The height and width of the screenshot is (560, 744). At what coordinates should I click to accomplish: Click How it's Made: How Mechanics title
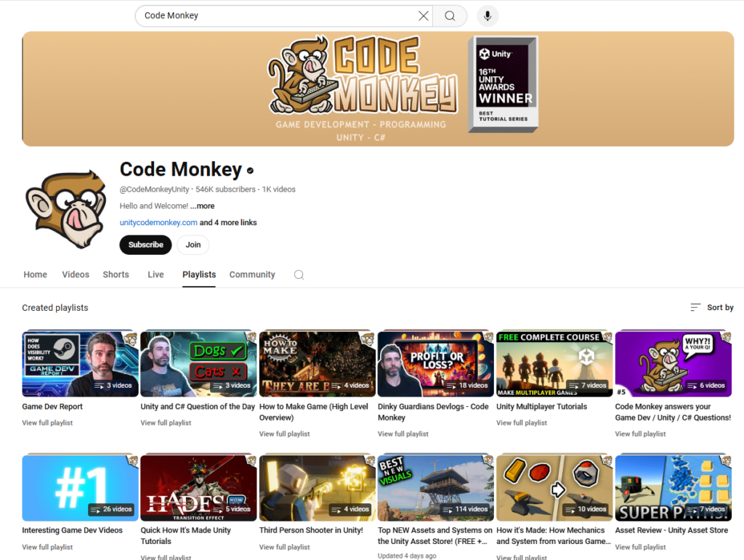pyautogui.click(x=554, y=536)
